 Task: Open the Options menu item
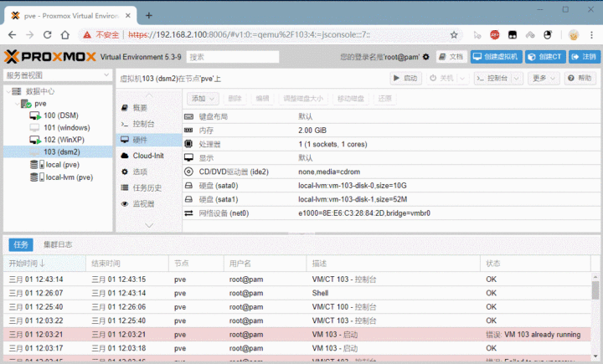point(149,172)
